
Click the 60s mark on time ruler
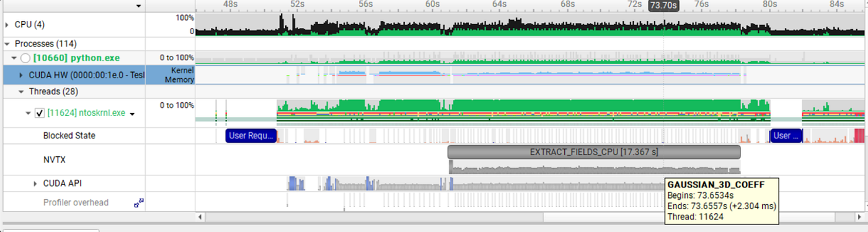coord(433,4)
